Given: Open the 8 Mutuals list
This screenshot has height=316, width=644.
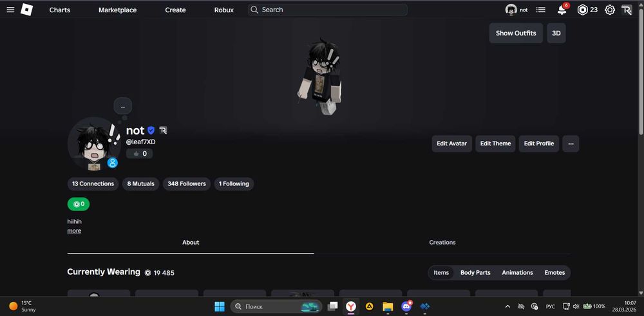Looking at the screenshot, I should [x=140, y=184].
